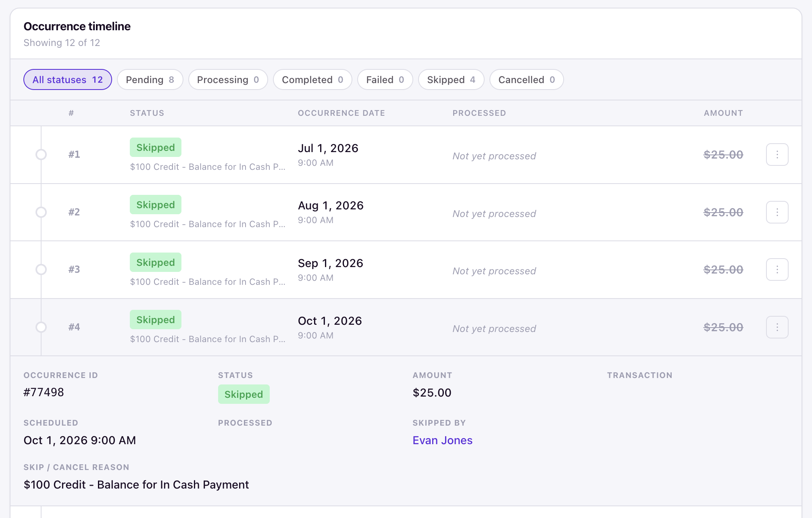Filter occurrences by Failed status
The height and width of the screenshot is (518, 812).
(x=385, y=79)
